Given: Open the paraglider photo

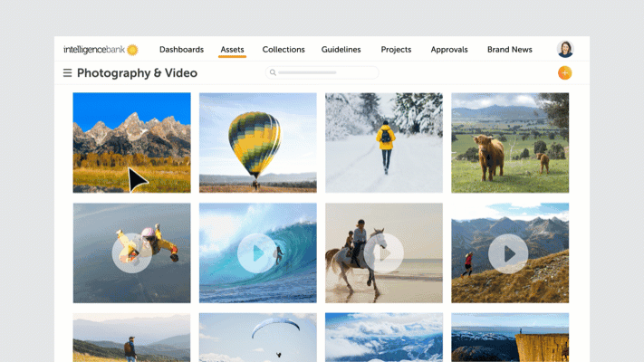Looking at the screenshot, I should coord(258,338).
